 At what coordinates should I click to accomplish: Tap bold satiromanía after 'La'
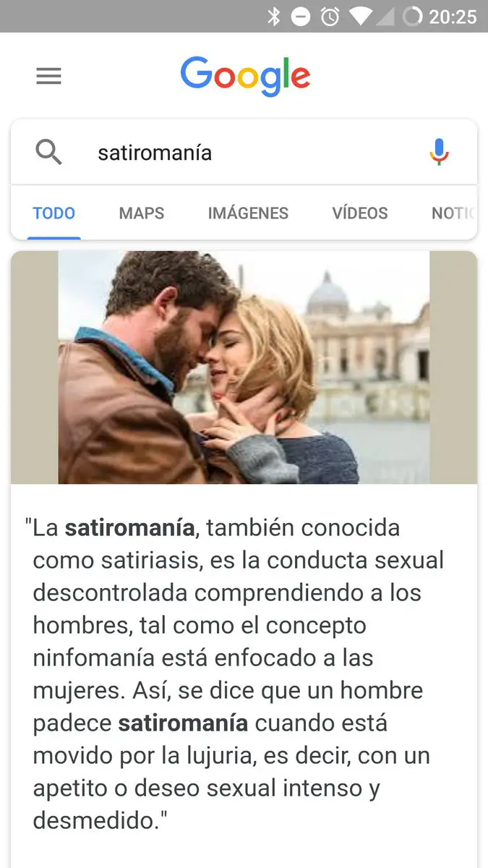point(129,527)
